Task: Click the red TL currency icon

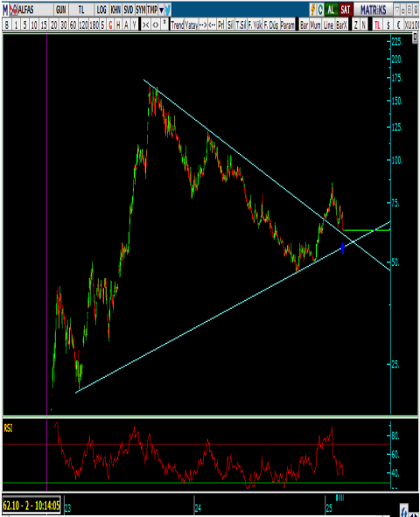Action: [x=377, y=24]
